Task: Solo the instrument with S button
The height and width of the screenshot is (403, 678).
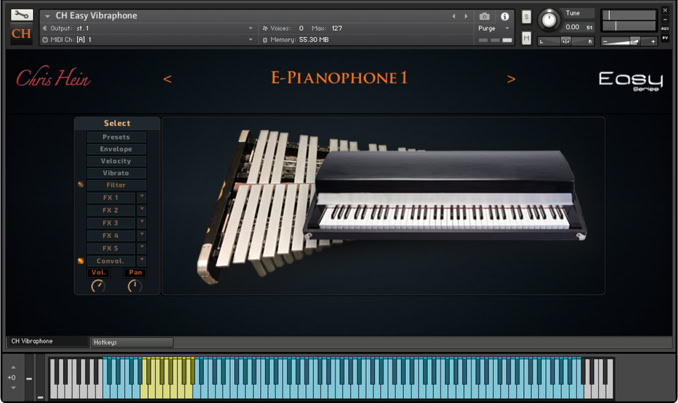Action: pos(526,17)
